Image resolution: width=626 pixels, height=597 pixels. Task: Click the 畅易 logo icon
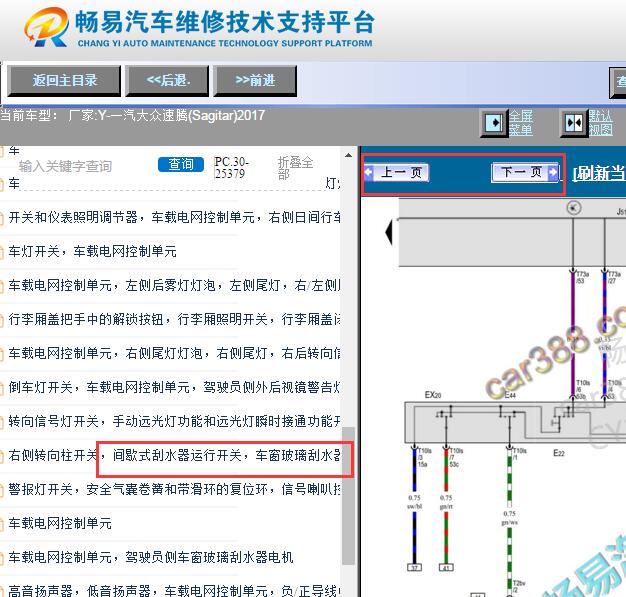(47, 27)
